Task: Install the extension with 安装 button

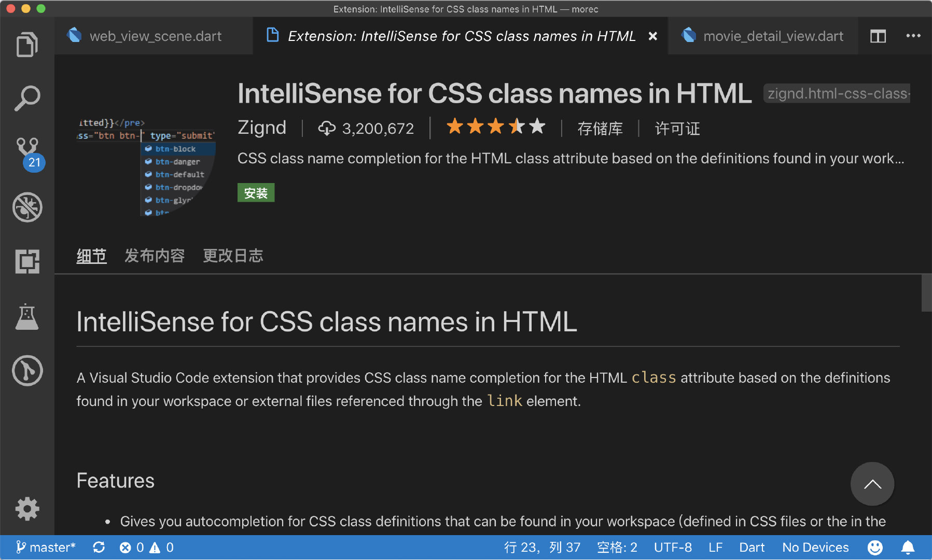Action: [x=256, y=193]
